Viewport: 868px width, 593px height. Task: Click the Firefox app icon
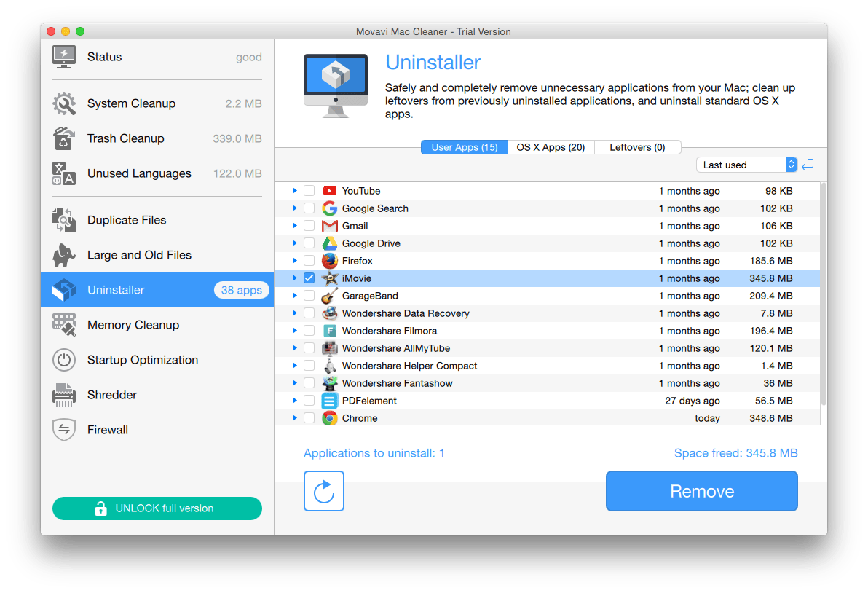click(329, 261)
